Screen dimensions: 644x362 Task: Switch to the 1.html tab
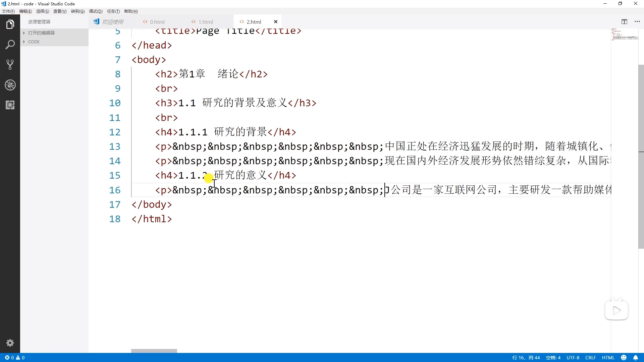(205, 22)
